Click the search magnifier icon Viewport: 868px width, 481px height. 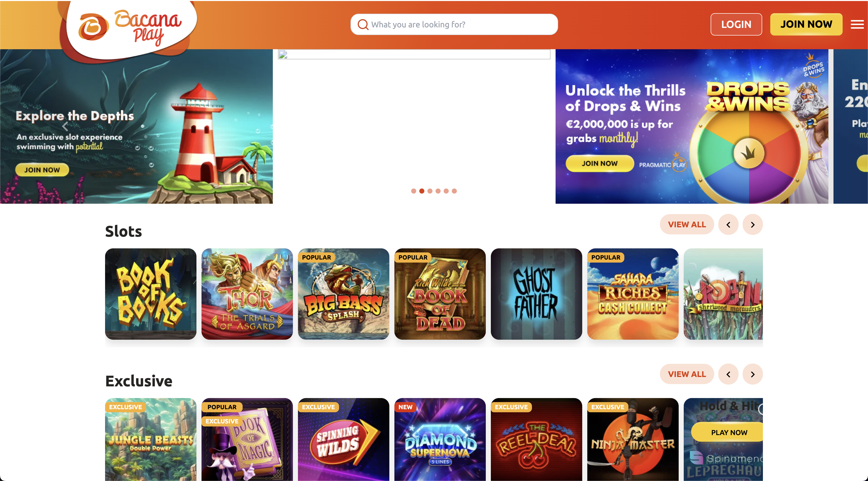point(363,25)
